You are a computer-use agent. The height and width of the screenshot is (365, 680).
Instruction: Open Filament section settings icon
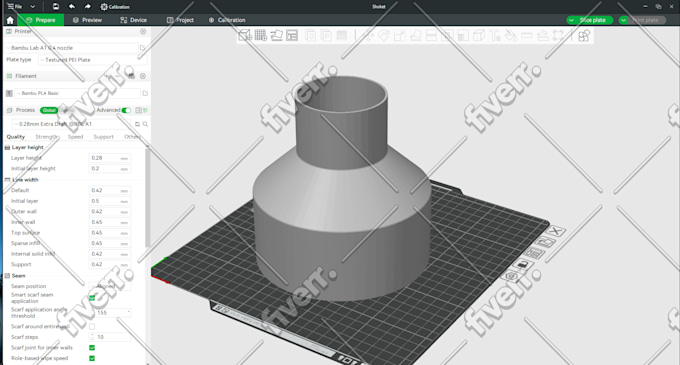(143, 76)
